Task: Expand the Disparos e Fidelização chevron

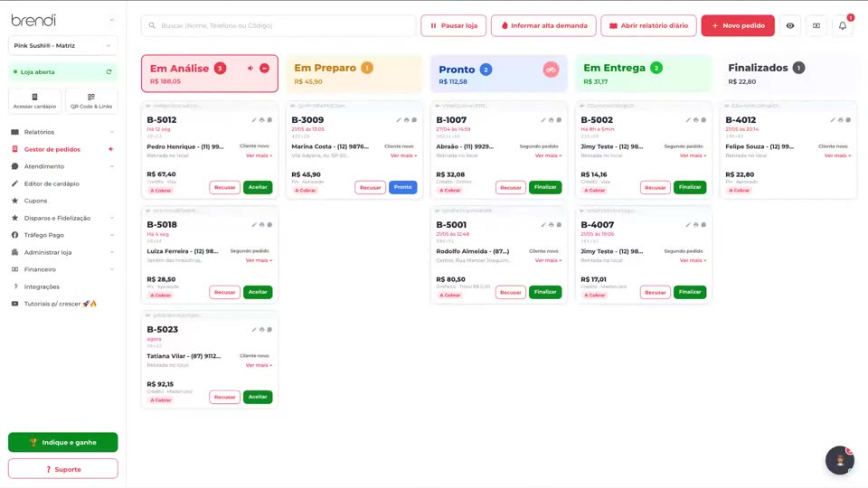Action: click(x=112, y=218)
